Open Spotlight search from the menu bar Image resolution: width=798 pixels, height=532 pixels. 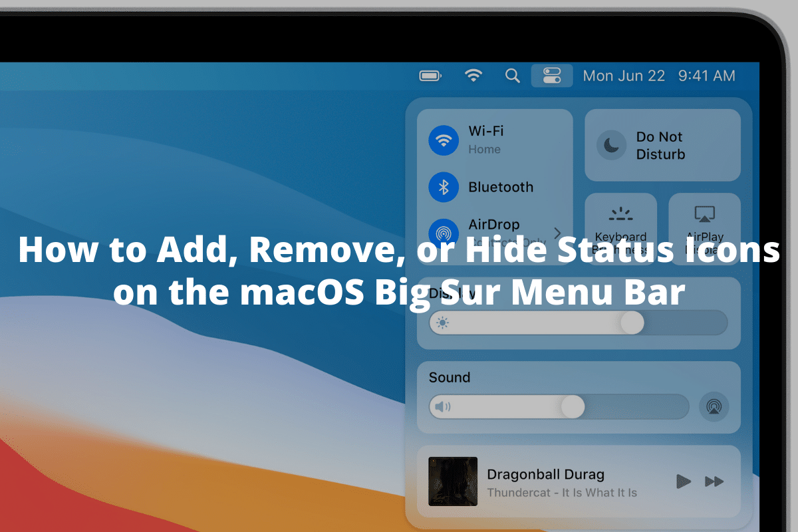click(512, 75)
